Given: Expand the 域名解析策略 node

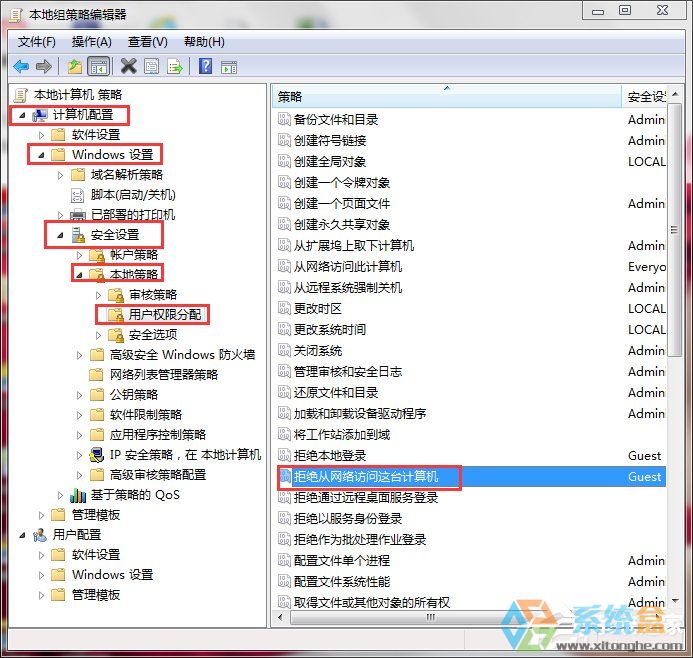Looking at the screenshot, I should point(61,175).
